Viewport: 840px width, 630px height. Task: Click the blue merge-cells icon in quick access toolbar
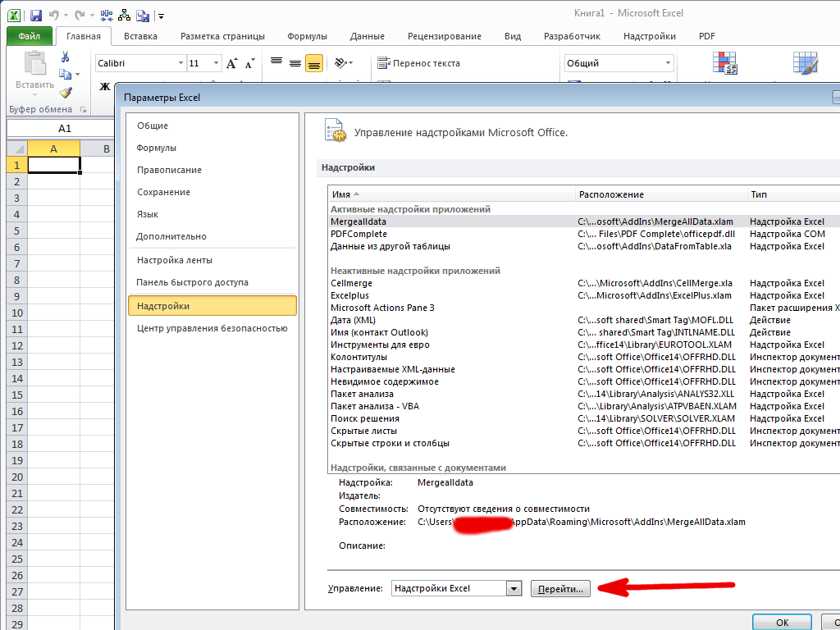click(x=107, y=16)
